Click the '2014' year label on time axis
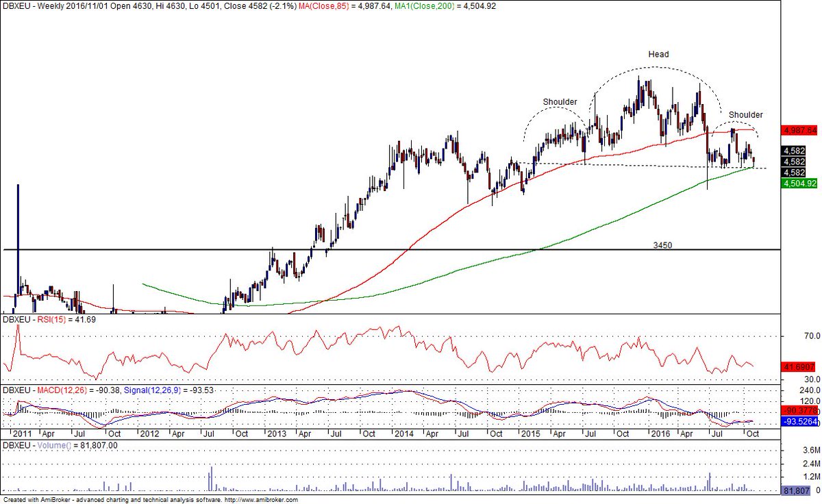Screen dimensions: 822x504 pyautogui.click(x=403, y=434)
